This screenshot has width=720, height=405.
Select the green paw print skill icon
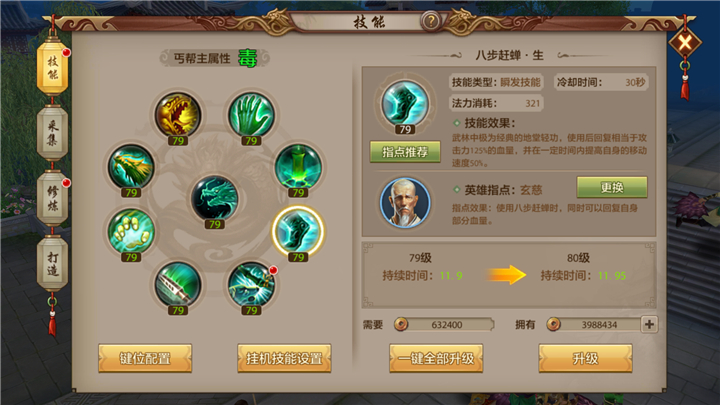[x=131, y=231]
